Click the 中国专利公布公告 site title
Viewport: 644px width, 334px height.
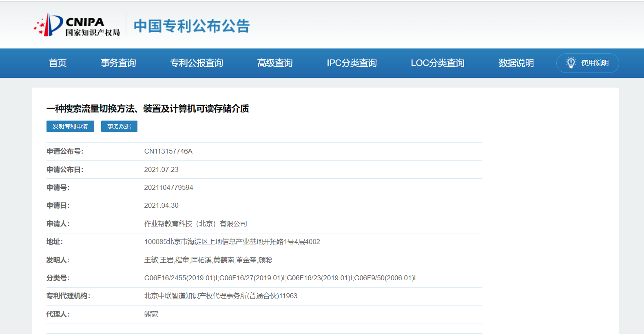[192, 26]
